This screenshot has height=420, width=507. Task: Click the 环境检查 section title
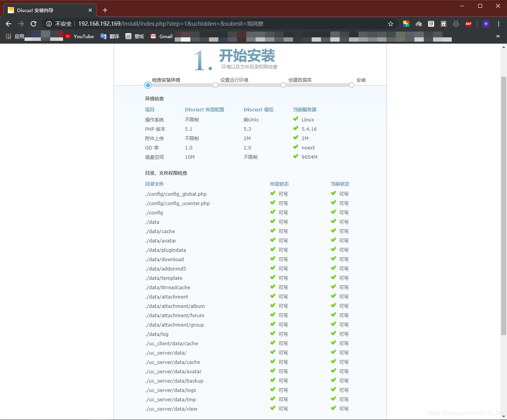(x=154, y=99)
